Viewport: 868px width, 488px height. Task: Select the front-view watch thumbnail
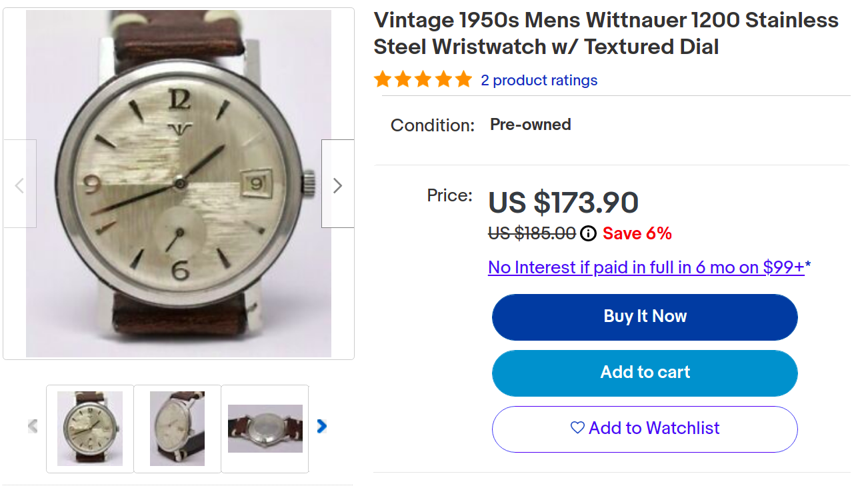click(x=90, y=429)
